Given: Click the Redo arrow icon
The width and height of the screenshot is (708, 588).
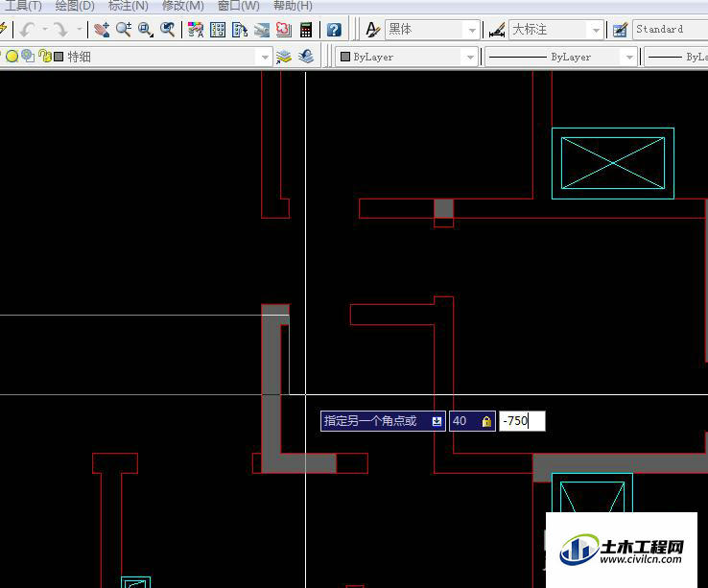Looking at the screenshot, I should (60, 30).
